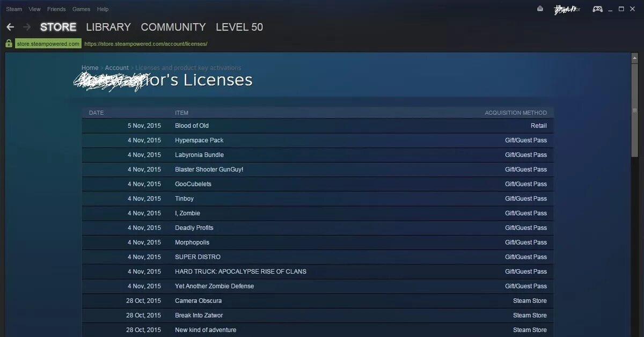This screenshot has height=337, width=644.
Task: Click the Account breadcrumb link
Action: (x=117, y=68)
